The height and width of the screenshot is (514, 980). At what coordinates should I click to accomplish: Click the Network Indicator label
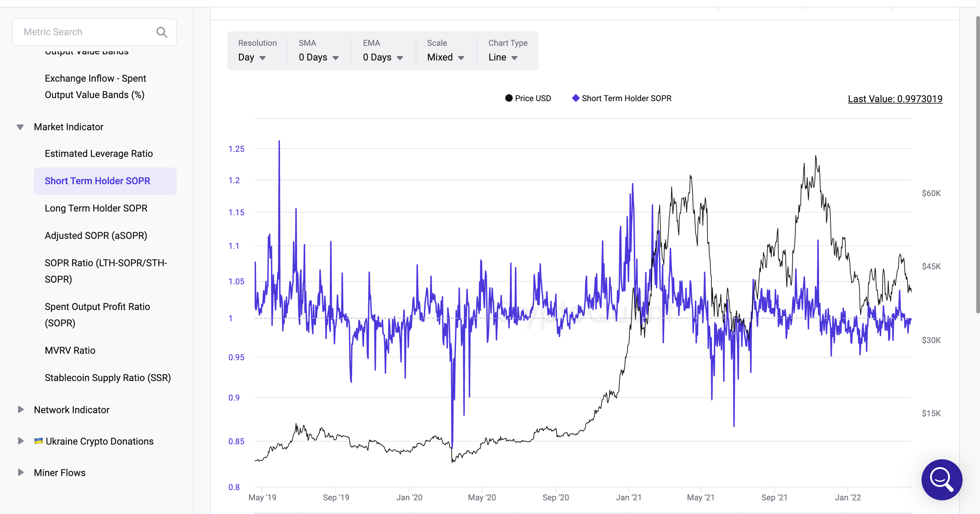[x=71, y=410]
